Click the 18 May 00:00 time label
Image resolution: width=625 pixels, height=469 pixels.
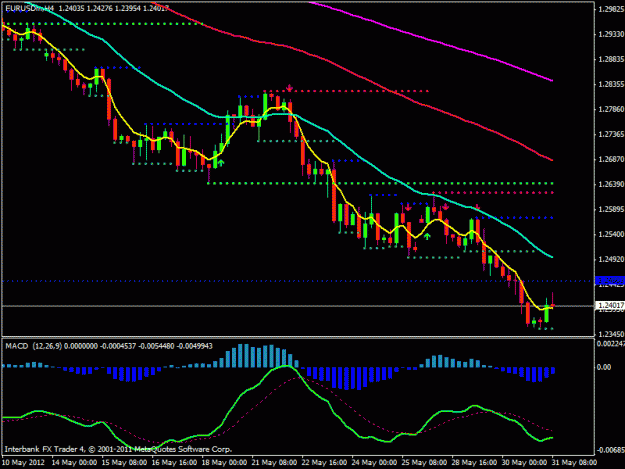[224, 463]
